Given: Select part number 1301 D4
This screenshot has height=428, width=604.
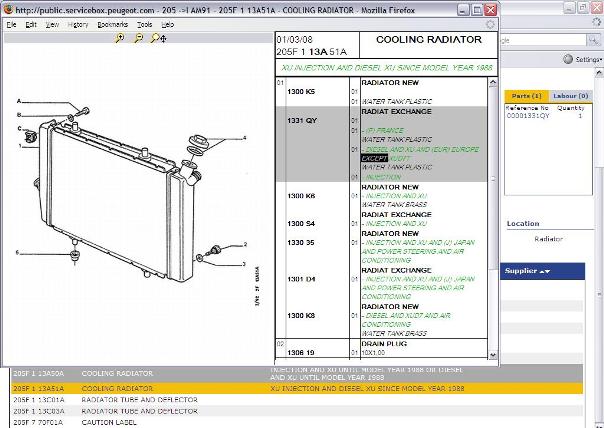Looking at the screenshot, I should [x=301, y=279].
